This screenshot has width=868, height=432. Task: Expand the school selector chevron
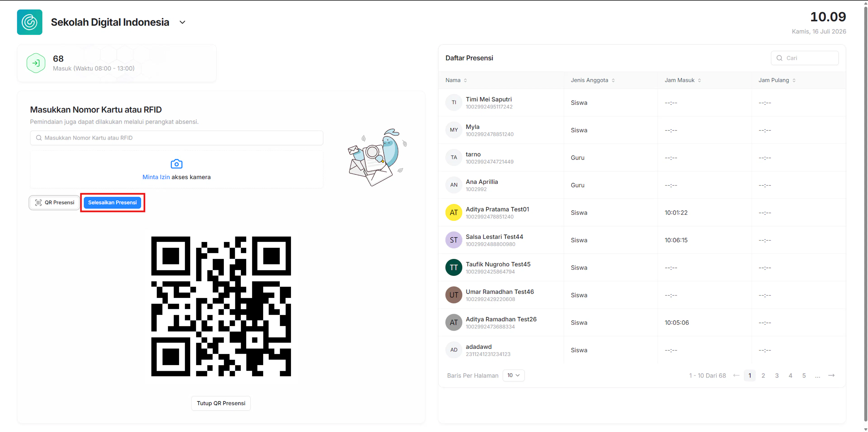pyautogui.click(x=182, y=22)
